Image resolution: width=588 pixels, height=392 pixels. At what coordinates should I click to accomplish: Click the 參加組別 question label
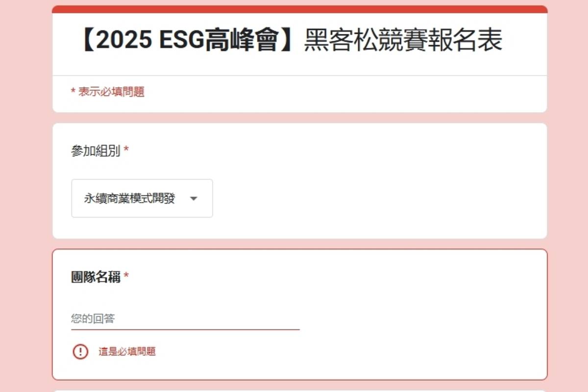tap(96, 151)
